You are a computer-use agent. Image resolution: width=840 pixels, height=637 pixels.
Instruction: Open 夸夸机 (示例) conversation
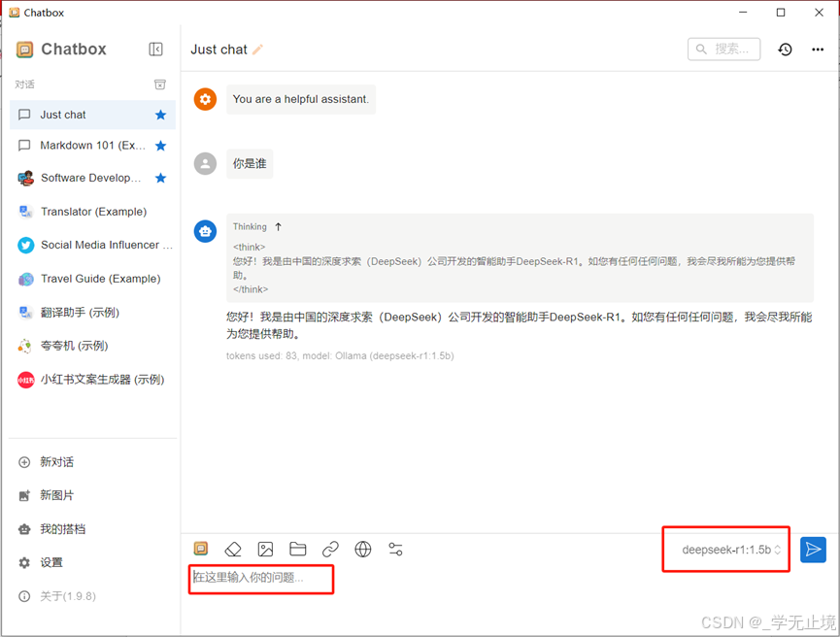tap(92, 346)
